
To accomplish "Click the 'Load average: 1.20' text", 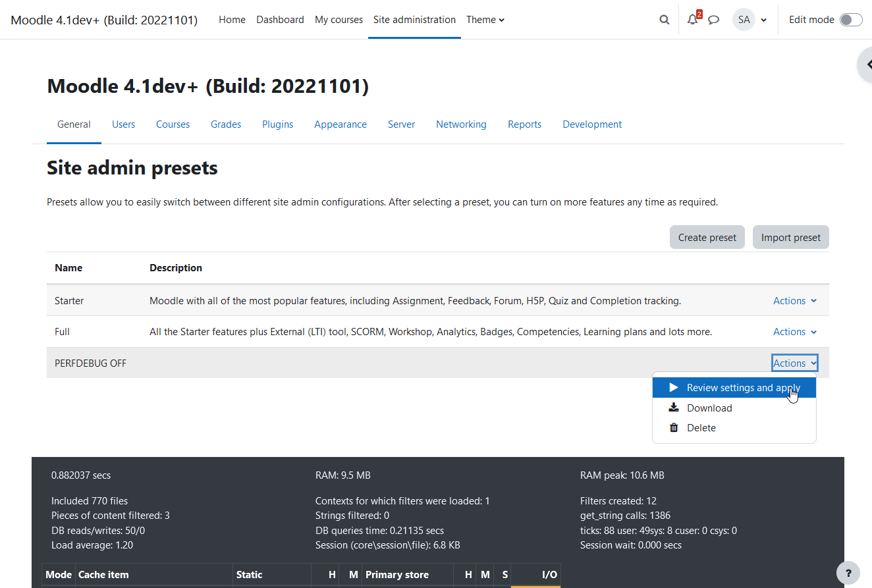I will (x=92, y=545).
